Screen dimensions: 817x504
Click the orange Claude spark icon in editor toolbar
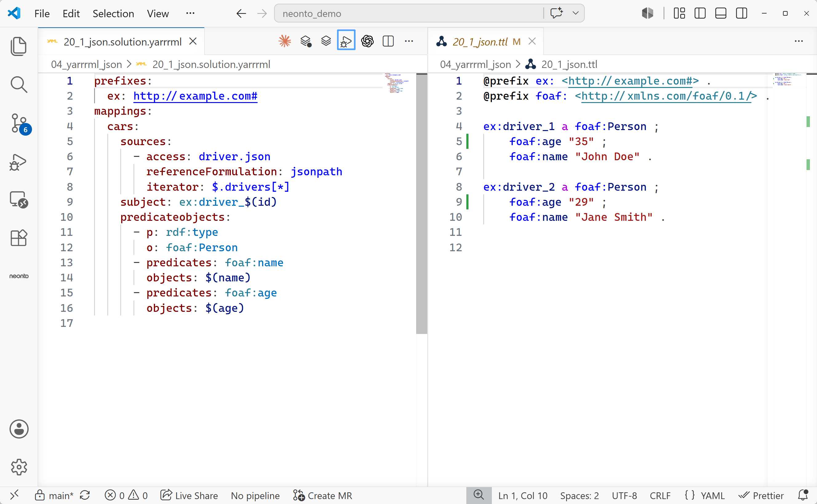click(285, 41)
